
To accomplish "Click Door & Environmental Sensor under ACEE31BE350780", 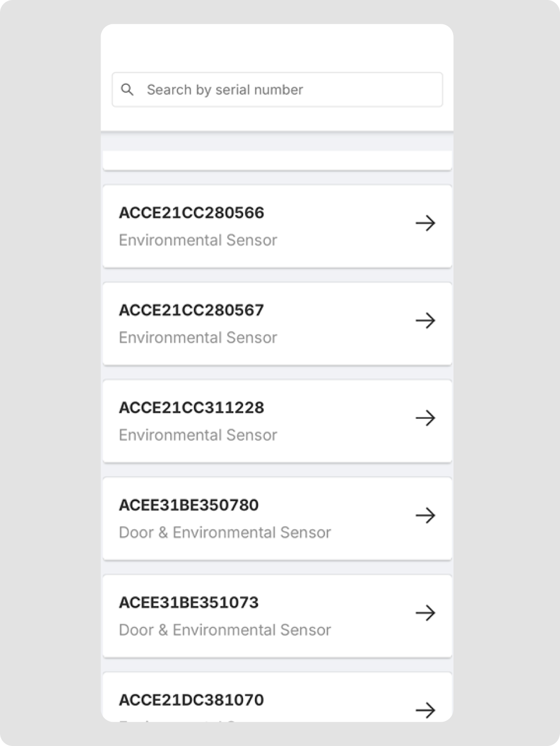I will point(225,532).
